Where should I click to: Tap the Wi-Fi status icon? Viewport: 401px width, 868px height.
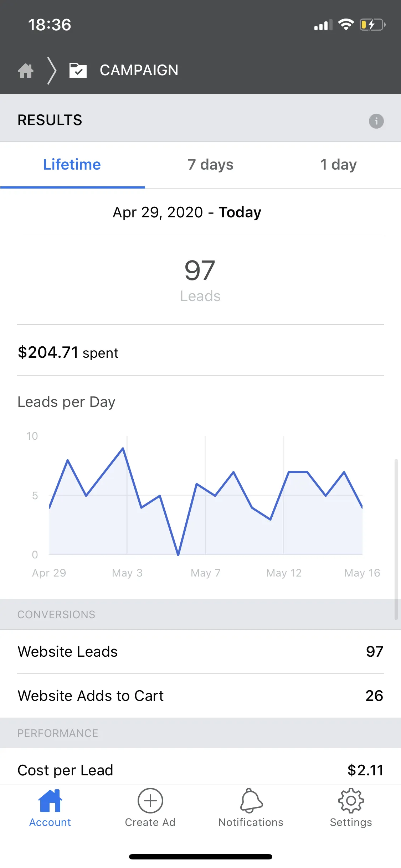tap(346, 24)
